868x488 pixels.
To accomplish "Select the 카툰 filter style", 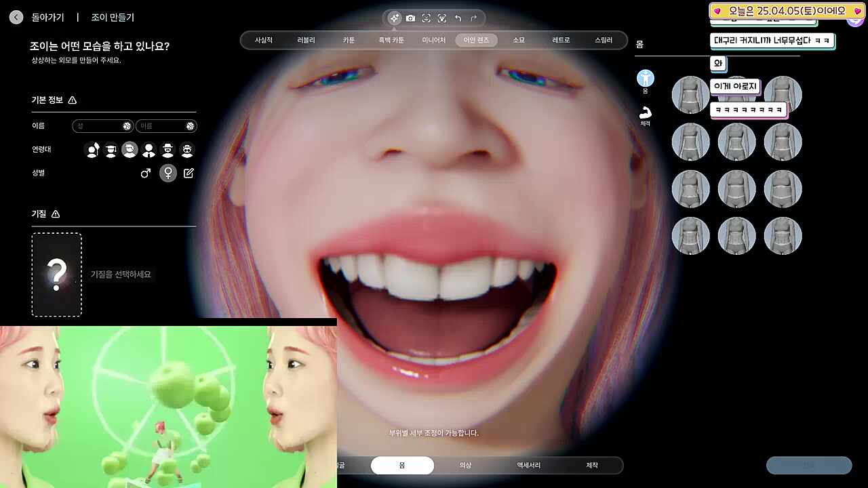I will [349, 40].
